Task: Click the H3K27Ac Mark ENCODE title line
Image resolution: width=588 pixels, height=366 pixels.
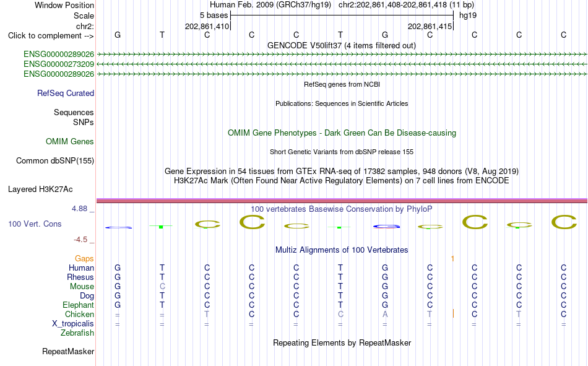Action: pos(342,181)
